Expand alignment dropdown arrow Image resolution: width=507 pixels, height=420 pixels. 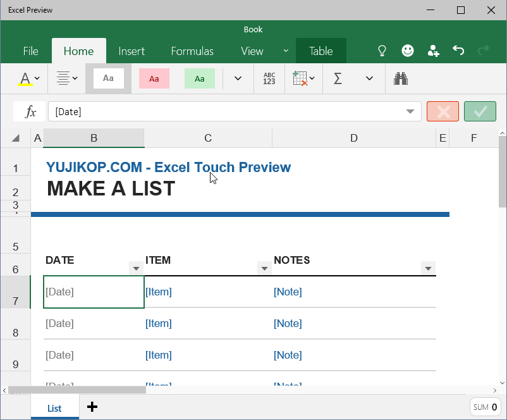click(75, 78)
